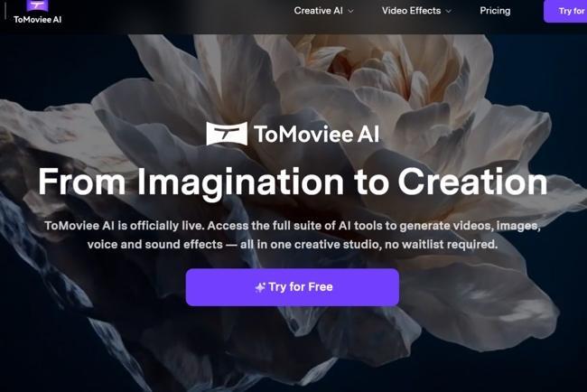Click the large ToMoviee logo emblem in hero
587x392 pixels.
[227, 135]
